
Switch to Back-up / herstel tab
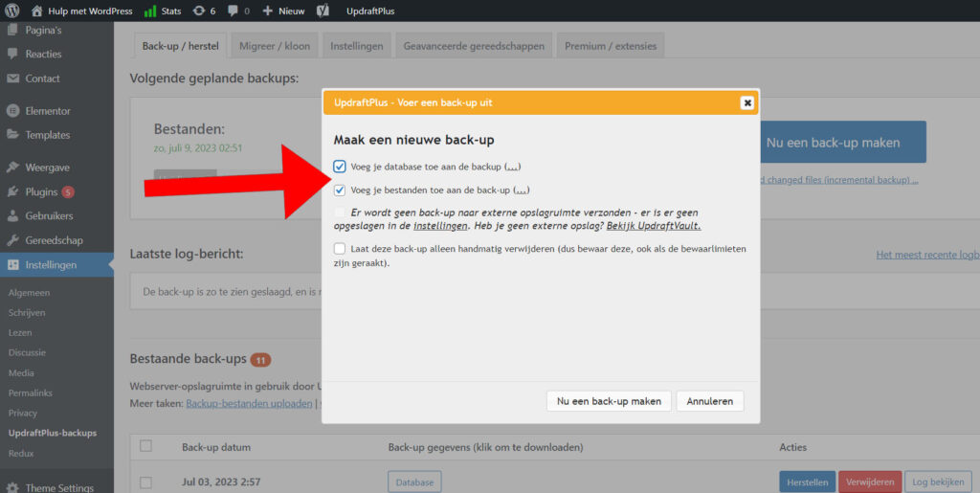click(181, 46)
